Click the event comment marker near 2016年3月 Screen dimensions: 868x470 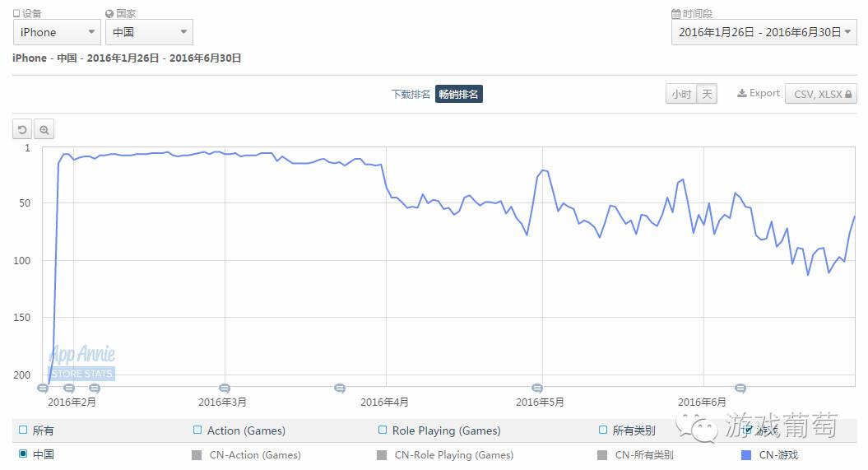click(x=224, y=388)
